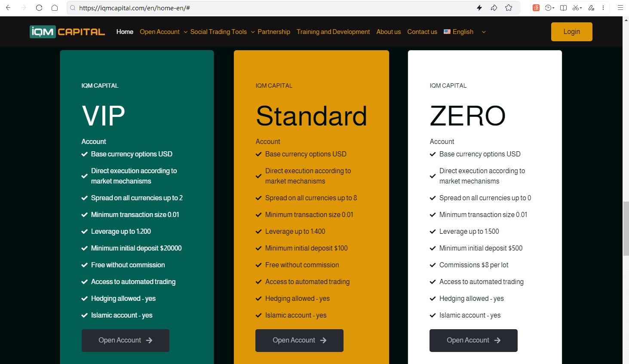629x364 pixels.
Task: Bookmark this page with the star icon
Action: point(509,8)
